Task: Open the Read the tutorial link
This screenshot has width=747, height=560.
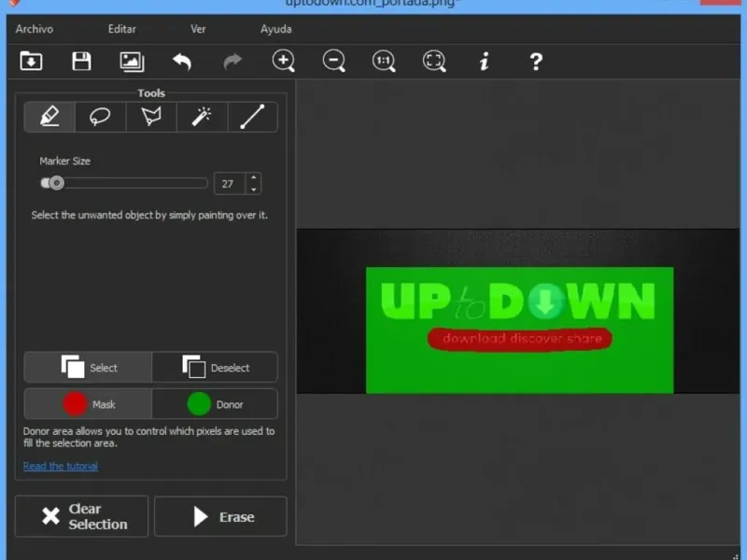Action: 61,466
